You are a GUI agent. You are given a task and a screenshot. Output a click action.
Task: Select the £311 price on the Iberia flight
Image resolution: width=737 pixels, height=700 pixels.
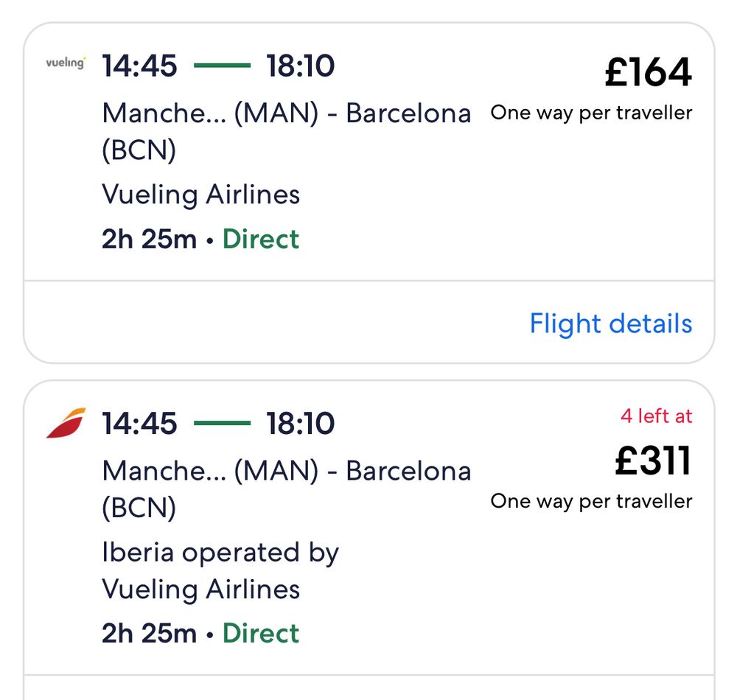click(654, 461)
